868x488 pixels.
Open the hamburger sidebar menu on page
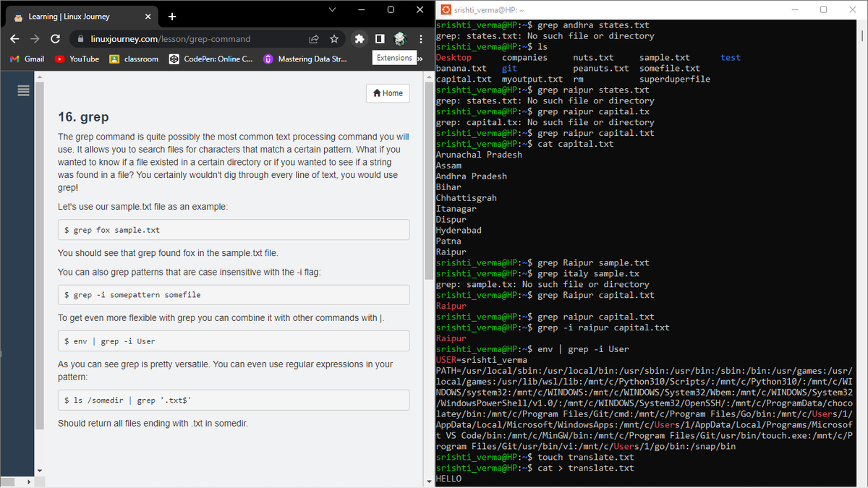coord(23,90)
